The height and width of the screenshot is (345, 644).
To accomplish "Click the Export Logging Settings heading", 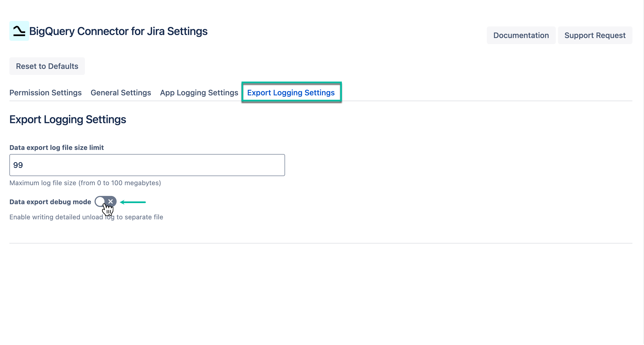I will [x=68, y=119].
